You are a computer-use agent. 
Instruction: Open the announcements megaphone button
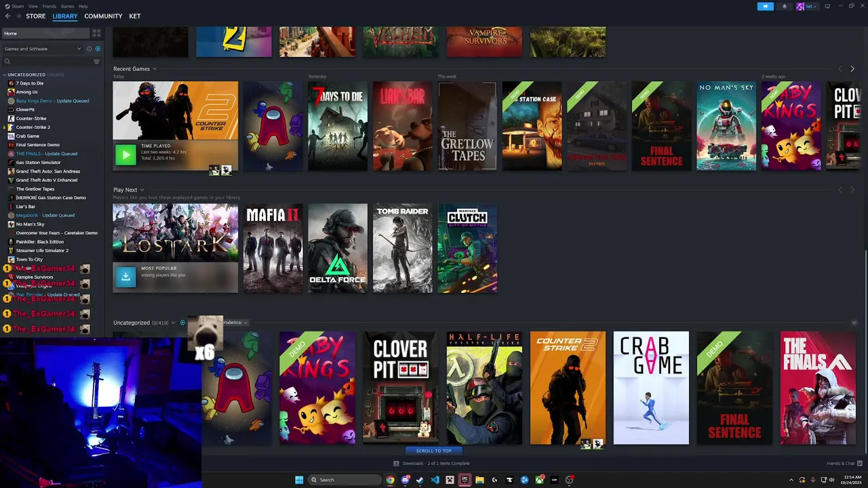coord(765,6)
